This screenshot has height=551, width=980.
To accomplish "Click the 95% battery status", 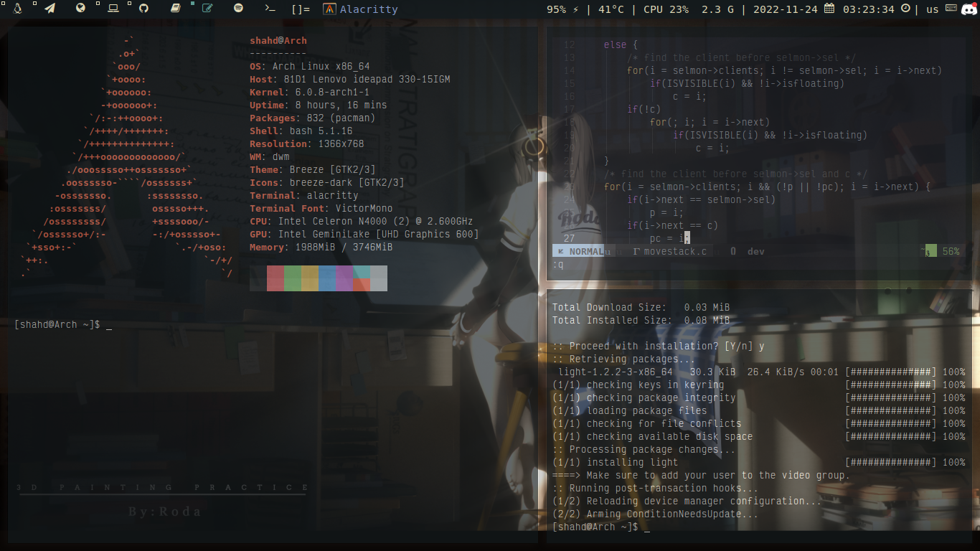I will [x=556, y=9].
